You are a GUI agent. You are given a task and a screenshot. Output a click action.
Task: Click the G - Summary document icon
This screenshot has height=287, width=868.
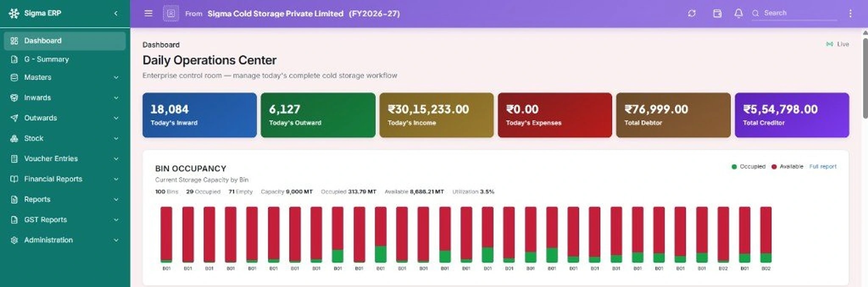[14, 59]
